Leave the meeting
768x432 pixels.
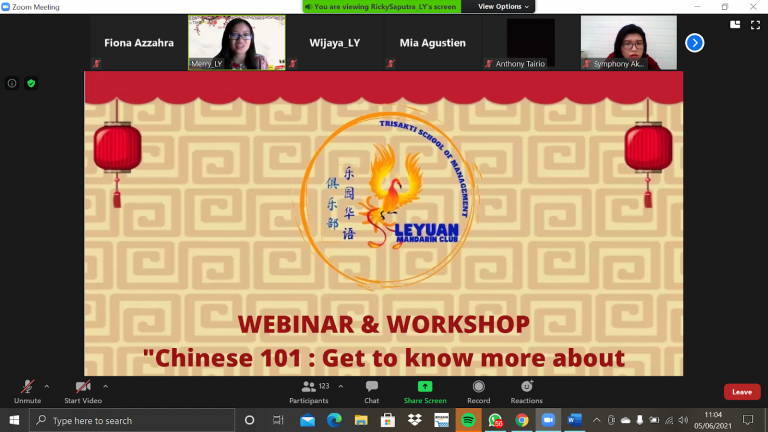pyautogui.click(x=742, y=392)
